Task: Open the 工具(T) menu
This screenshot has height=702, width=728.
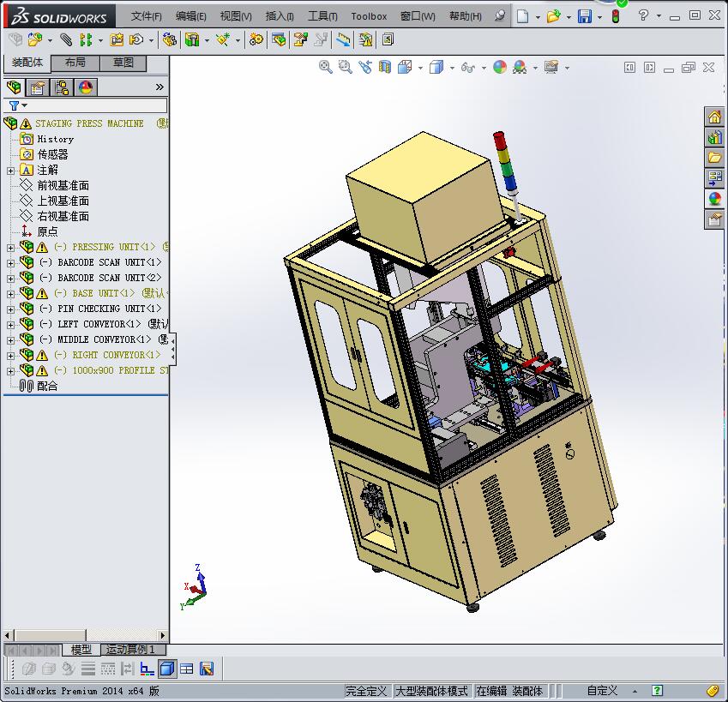Action: point(322,16)
